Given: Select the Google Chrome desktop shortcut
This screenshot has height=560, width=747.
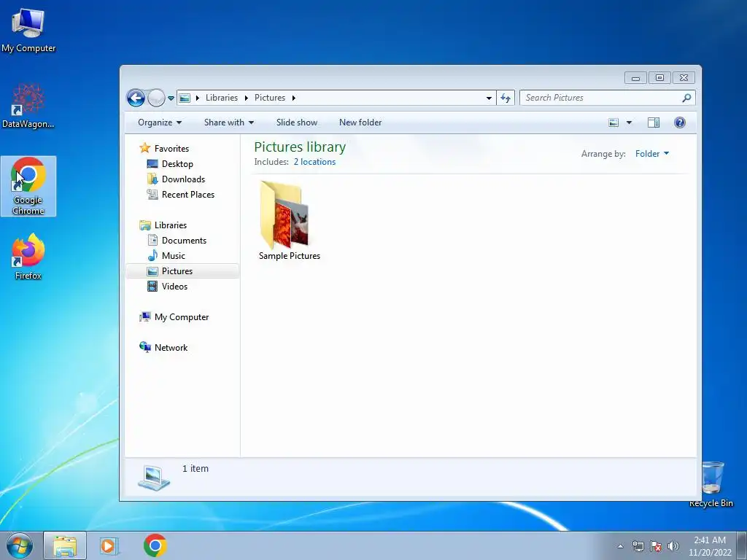Looking at the screenshot, I should (x=28, y=186).
